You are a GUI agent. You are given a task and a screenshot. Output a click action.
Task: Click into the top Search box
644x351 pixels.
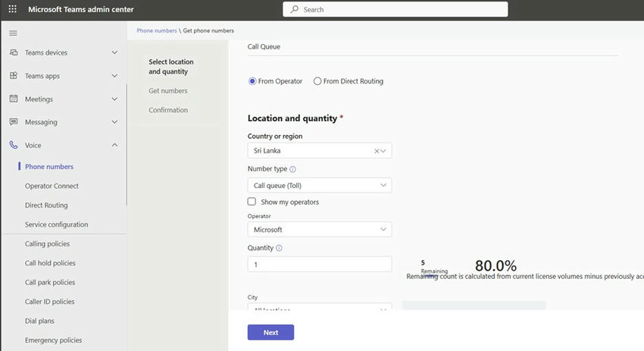395,9
